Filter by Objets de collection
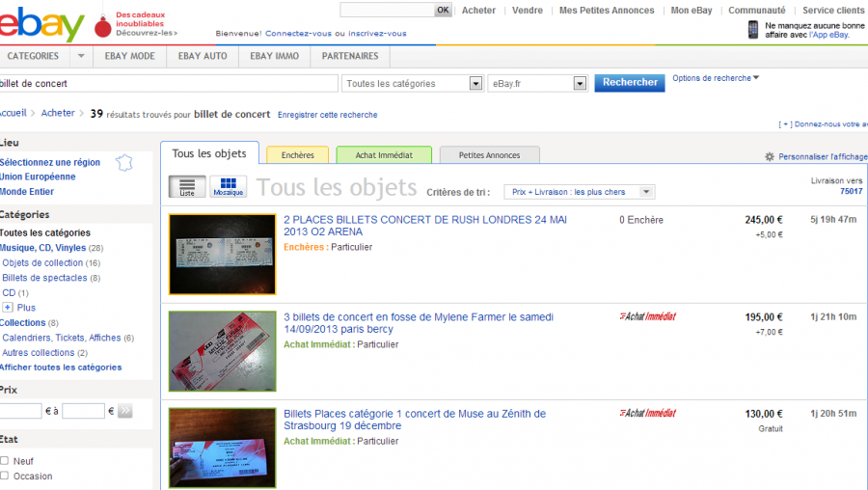The image size is (868, 490). [x=42, y=262]
